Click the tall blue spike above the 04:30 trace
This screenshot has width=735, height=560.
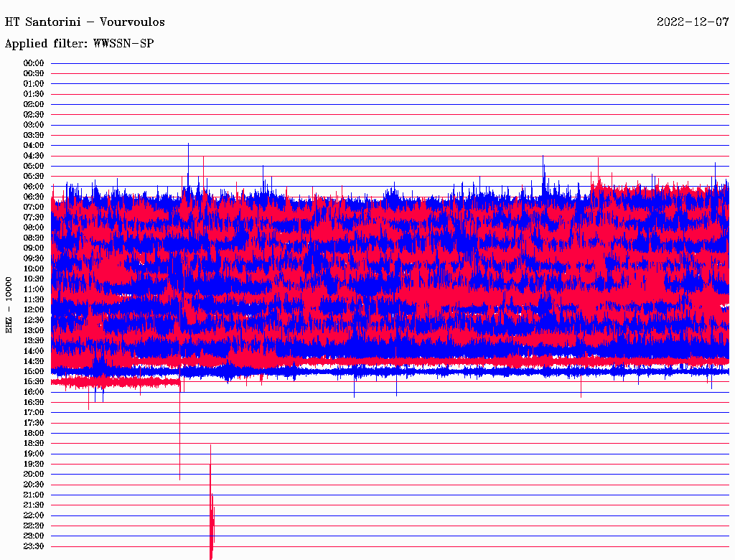click(188, 154)
